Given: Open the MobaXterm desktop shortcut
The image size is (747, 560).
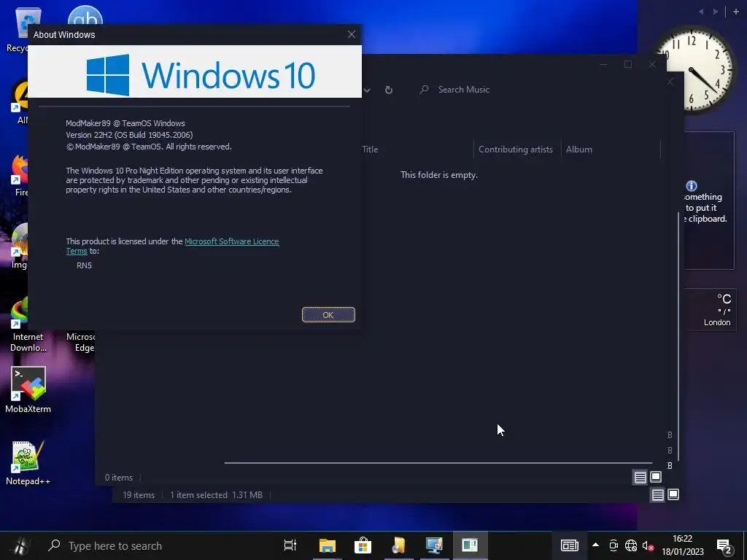Looking at the screenshot, I should pyautogui.click(x=28, y=389).
